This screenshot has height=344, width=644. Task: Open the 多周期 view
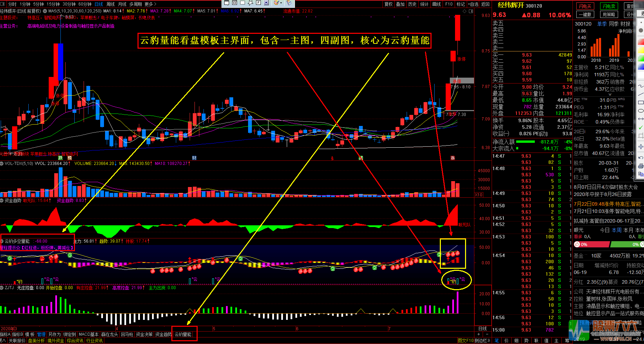(x=136, y=4)
